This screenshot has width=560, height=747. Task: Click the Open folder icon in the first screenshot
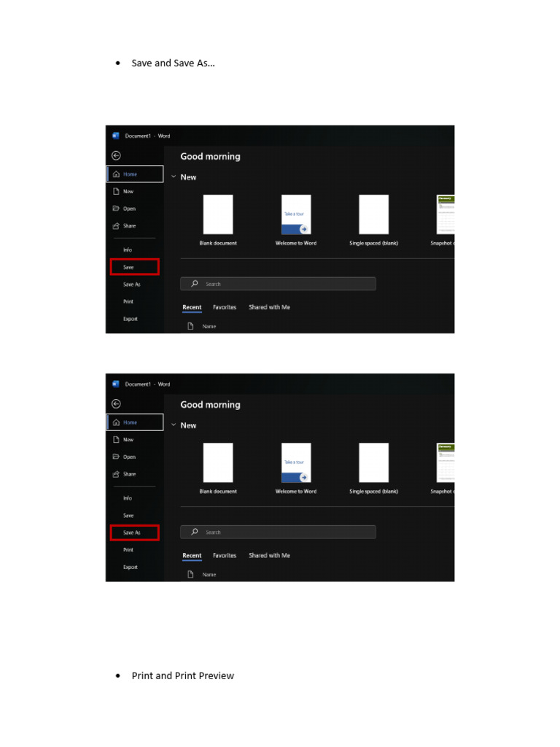click(116, 208)
